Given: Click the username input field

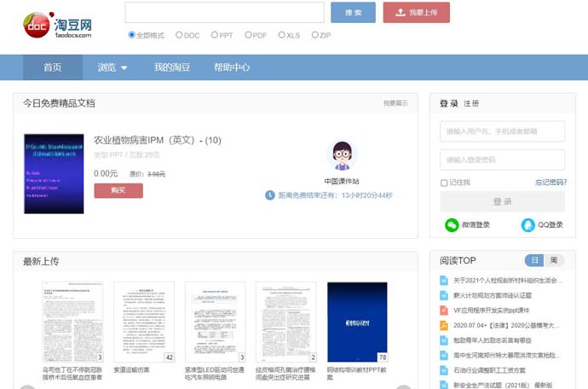Looking at the screenshot, I should click(502, 131).
